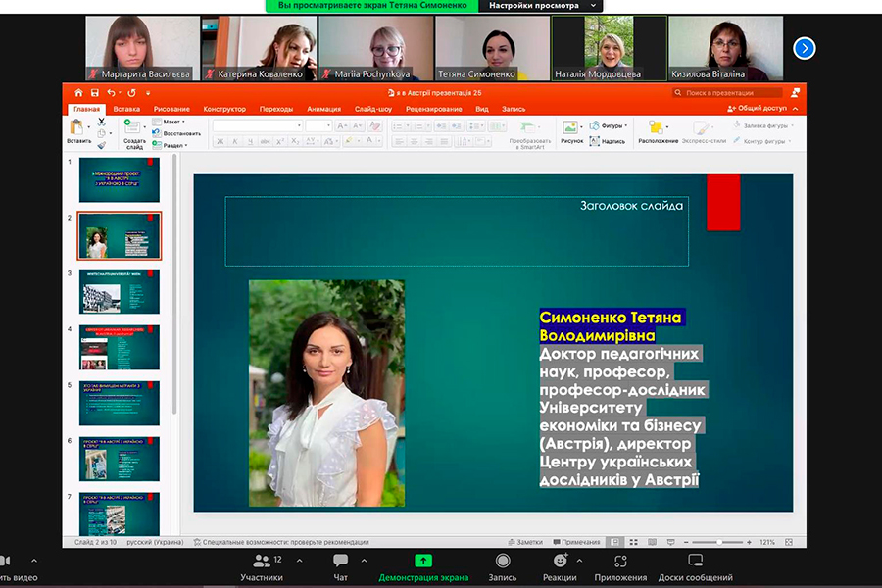Open the Приложения apps panel
Screen dimensions: 882x588
click(619, 561)
